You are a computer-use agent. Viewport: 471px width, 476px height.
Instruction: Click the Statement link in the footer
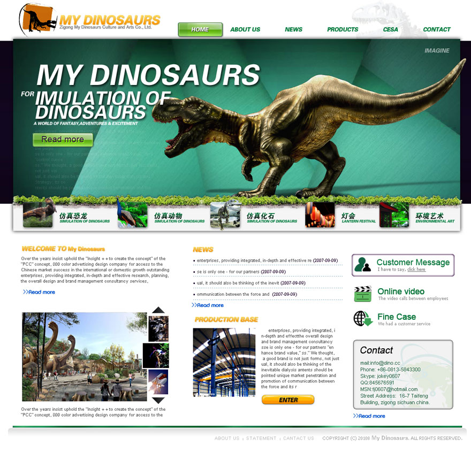[261, 439]
